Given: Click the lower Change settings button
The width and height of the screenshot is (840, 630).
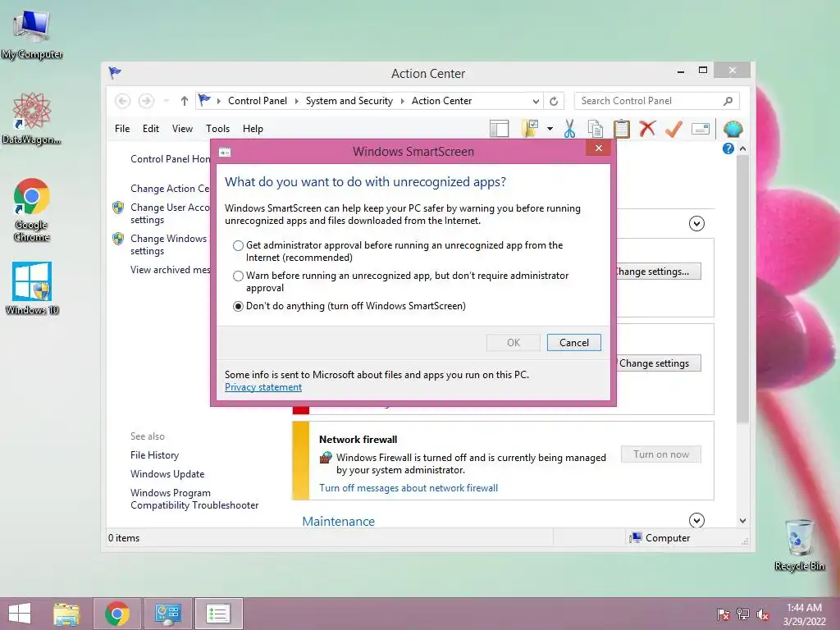Looking at the screenshot, I should [659, 363].
